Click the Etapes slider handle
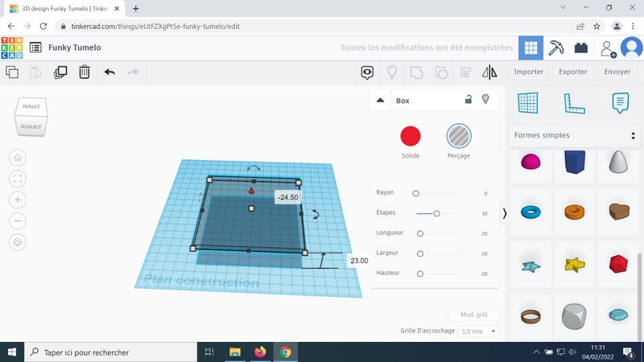This screenshot has height=362, width=644. click(436, 213)
